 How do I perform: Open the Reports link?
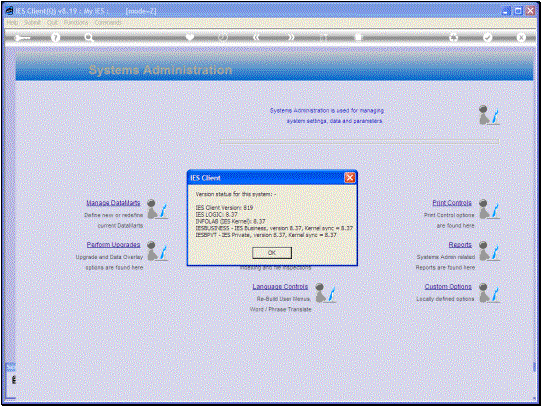point(460,244)
